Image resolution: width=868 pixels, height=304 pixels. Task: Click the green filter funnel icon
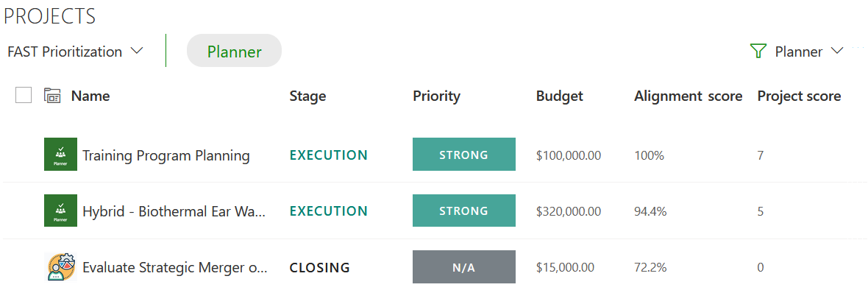click(x=758, y=52)
